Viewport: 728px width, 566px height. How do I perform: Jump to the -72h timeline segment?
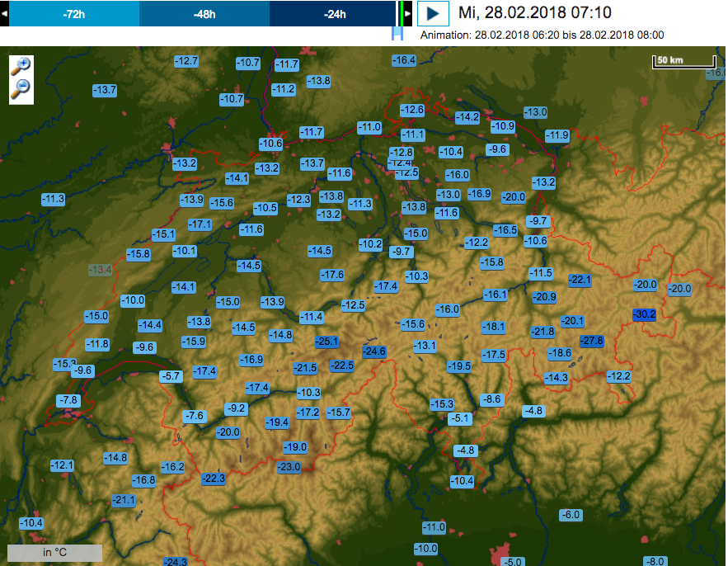point(73,13)
